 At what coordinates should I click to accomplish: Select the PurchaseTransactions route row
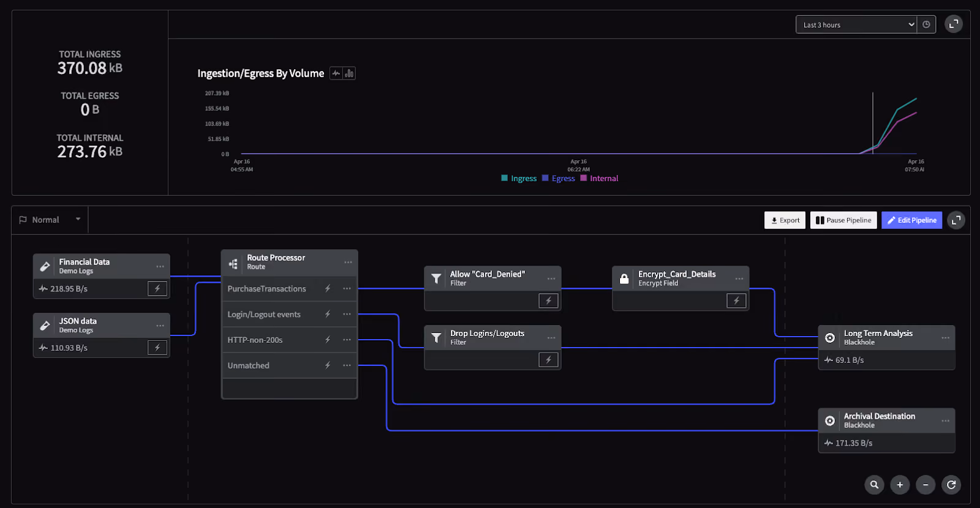click(x=289, y=288)
